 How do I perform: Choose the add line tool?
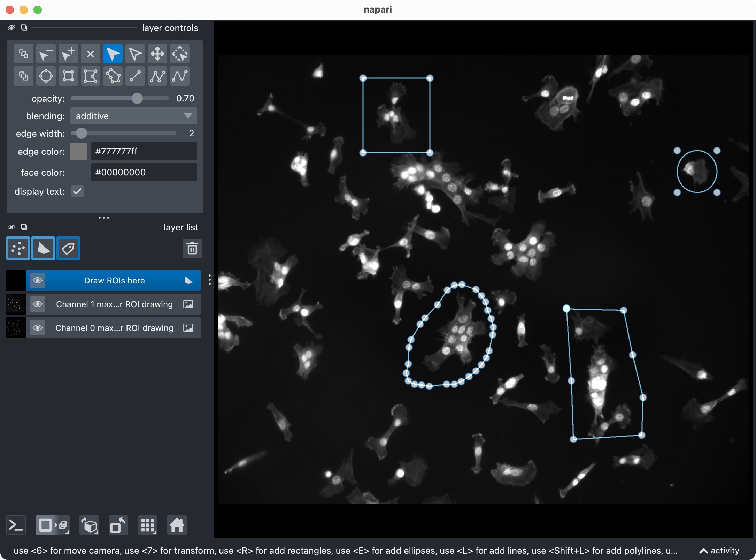click(135, 76)
